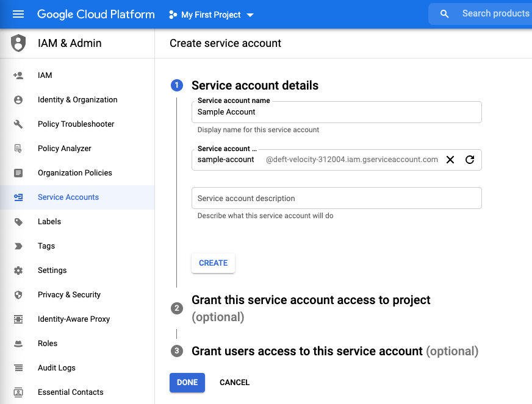532x404 pixels.
Task: Click the Policy Troubleshooter wrench icon
Action: tap(18, 124)
